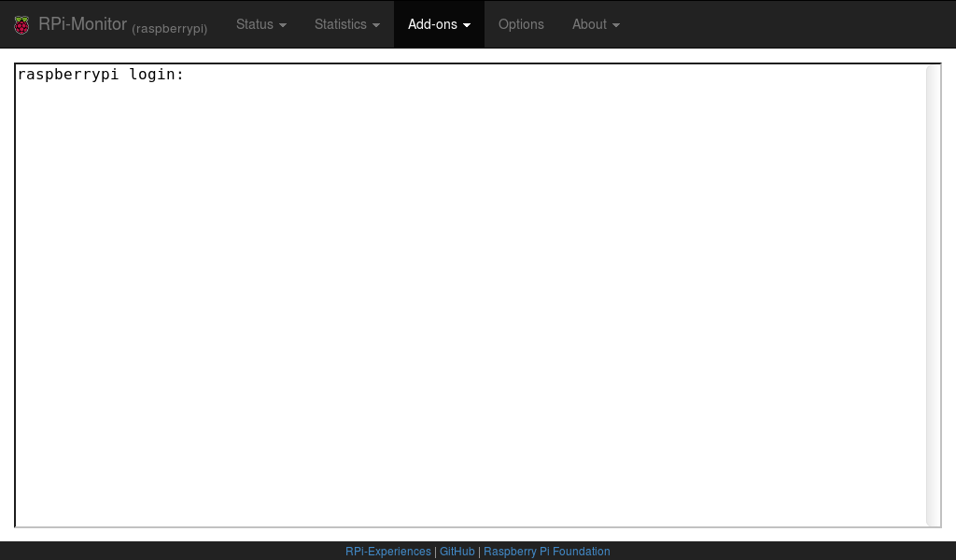The image size is (956, 560).
Task: Open the GitHub link
Action: coord(457,552)
